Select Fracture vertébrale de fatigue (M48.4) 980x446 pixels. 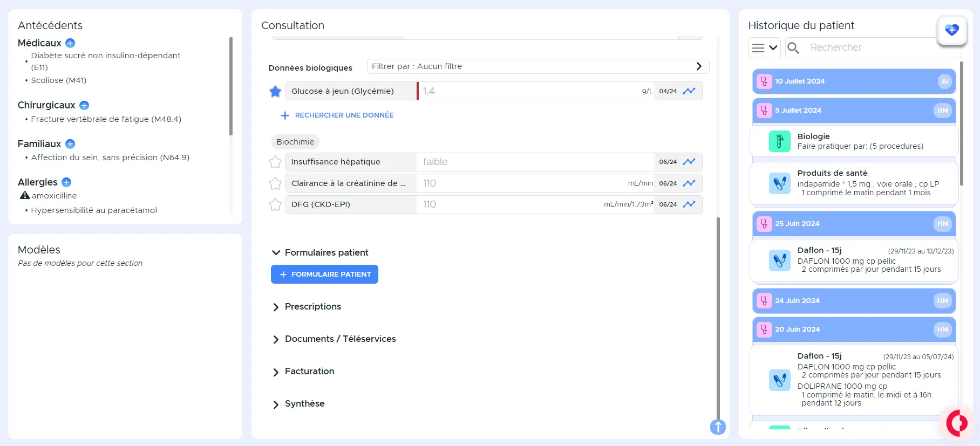pyautogui.click(x=106, y=119)
